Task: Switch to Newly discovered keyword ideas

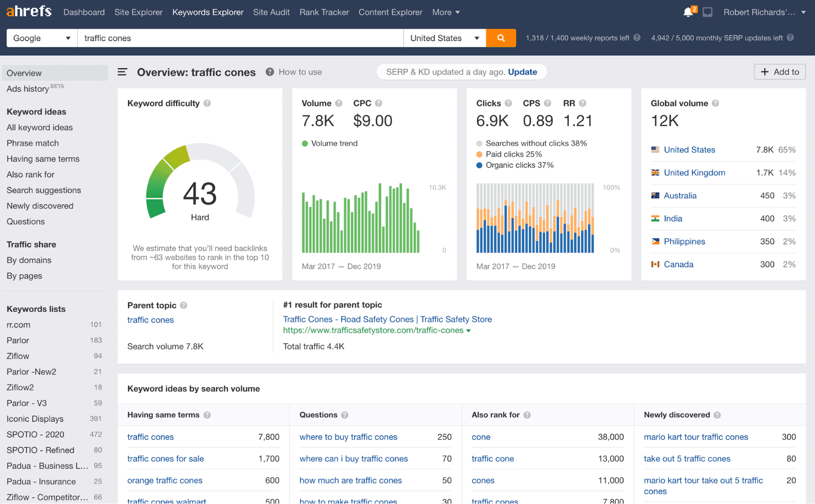Action: (40, 206)
